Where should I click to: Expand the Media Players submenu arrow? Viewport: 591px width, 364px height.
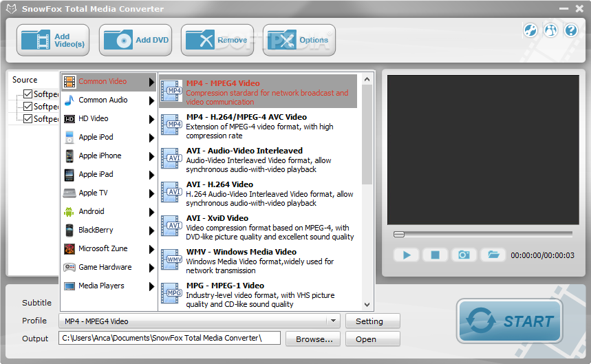(151, 286)
